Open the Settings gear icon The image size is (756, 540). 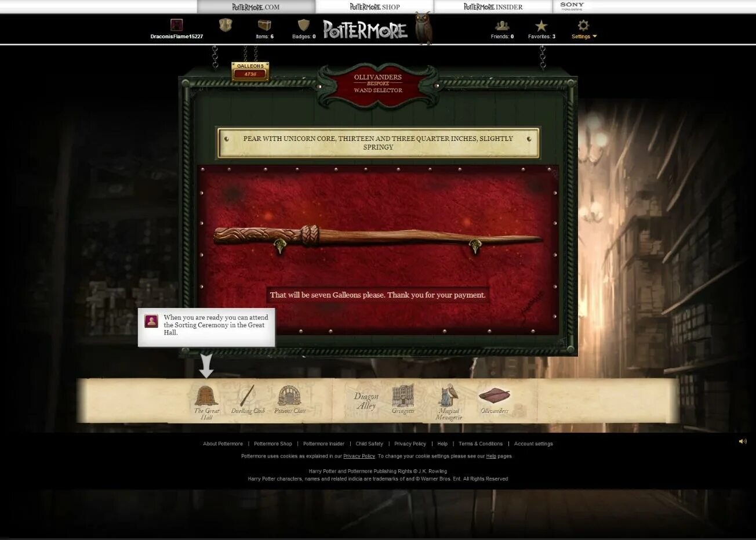coord(583,25)
